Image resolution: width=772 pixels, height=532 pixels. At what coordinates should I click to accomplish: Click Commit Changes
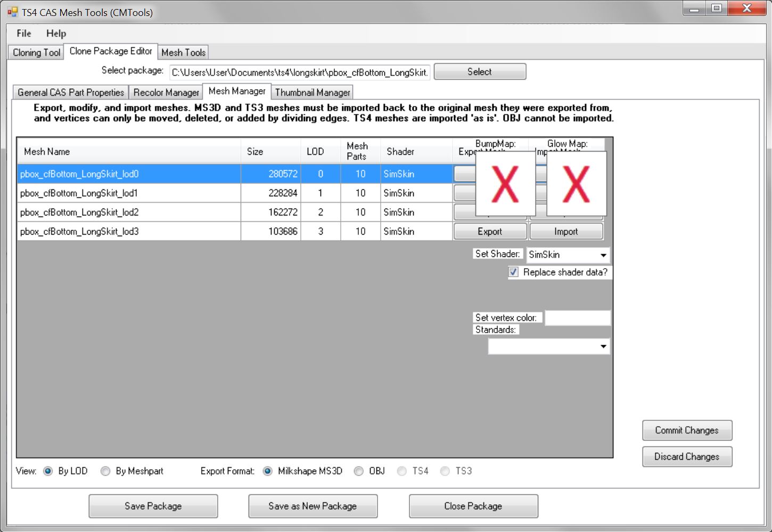click(687, 430)
